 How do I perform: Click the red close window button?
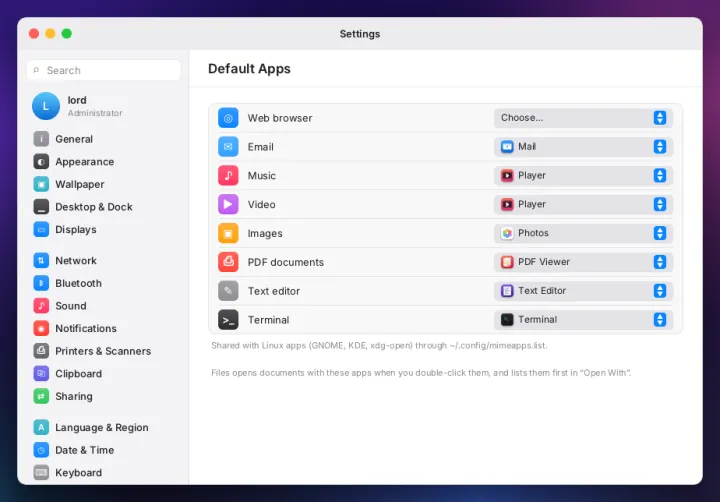point(34,34)
